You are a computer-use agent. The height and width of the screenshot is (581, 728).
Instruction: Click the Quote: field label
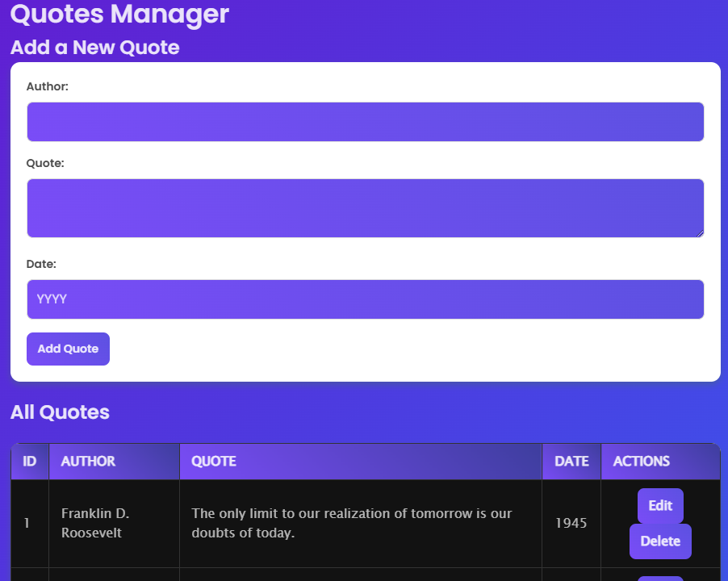[45, 163]
